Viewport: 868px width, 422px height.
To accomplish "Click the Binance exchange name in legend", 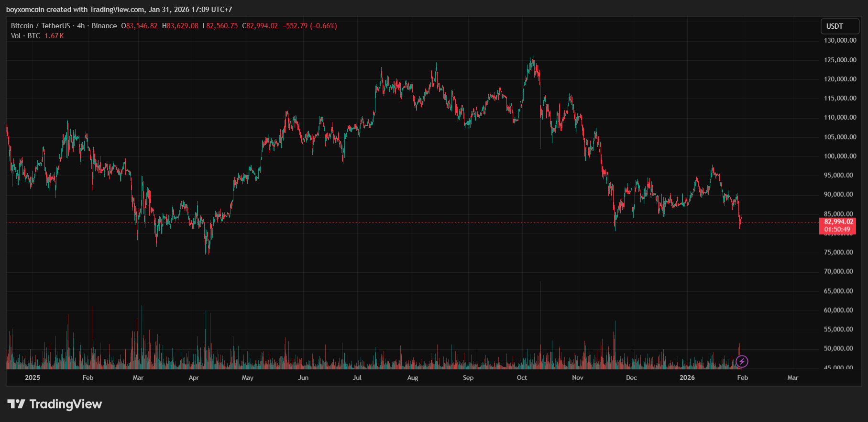I will pos(104,26).
